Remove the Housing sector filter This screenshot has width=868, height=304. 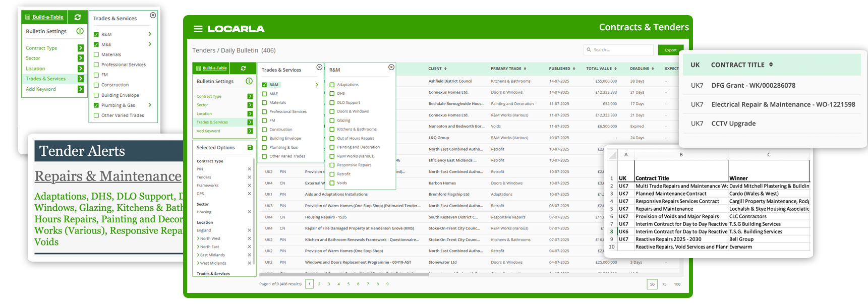pyautogui.click(x=249, y=212)
